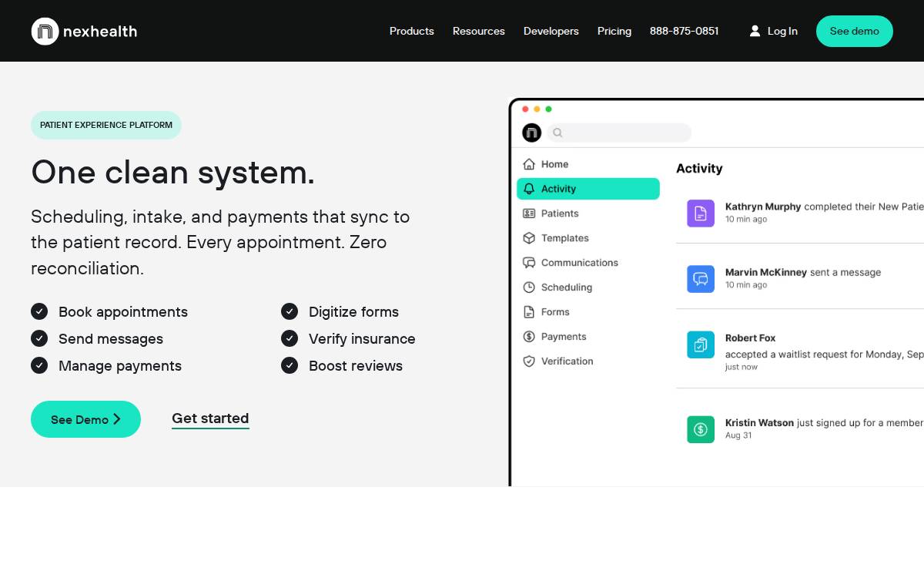Click the Kristin Watson activity text
Viewport: 924px width, 578px height.
[824, 422]
